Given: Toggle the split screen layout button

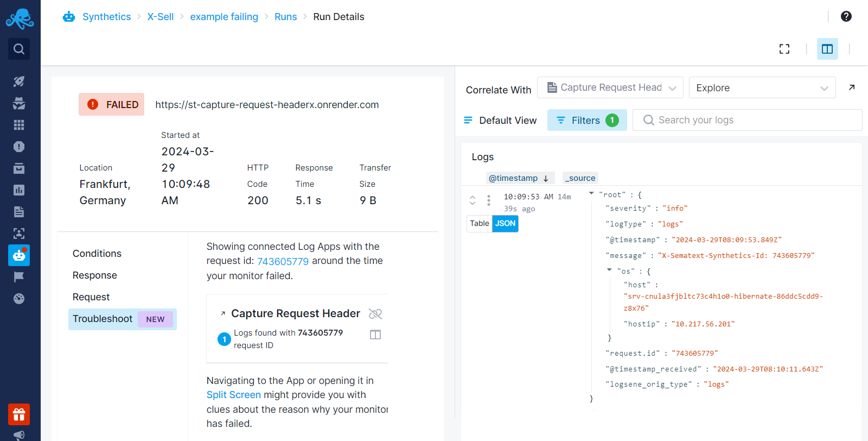Looking at the screenshot, I should (827, 49).
